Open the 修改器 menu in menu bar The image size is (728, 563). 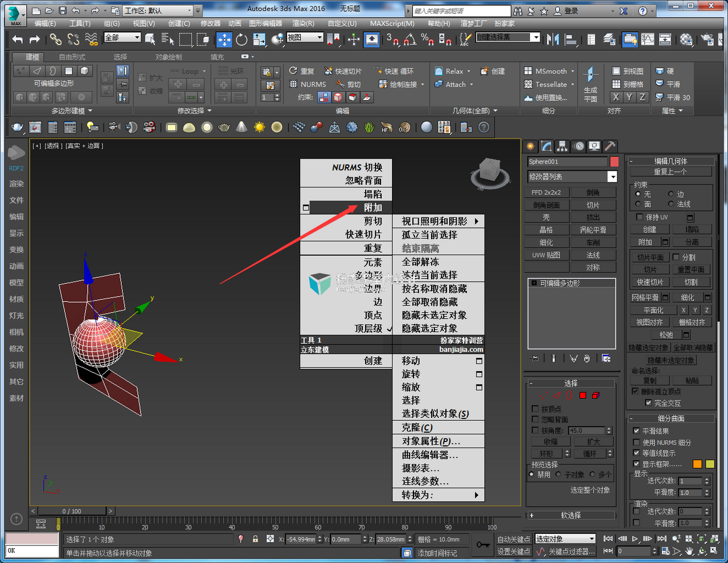click(210, 23)
